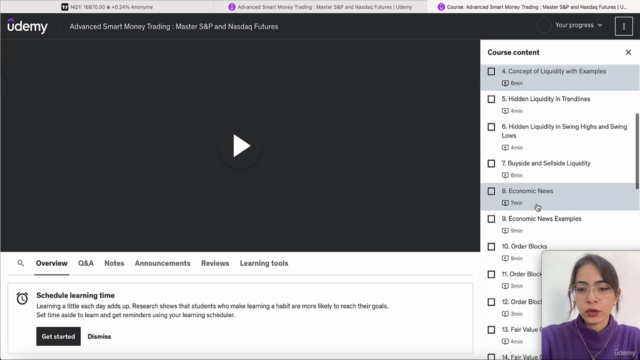Check lecture 7 Buyside and Sellside checkbox
Image resolution: width=640 pixels, height=360 pixels.
coord(491,164)
